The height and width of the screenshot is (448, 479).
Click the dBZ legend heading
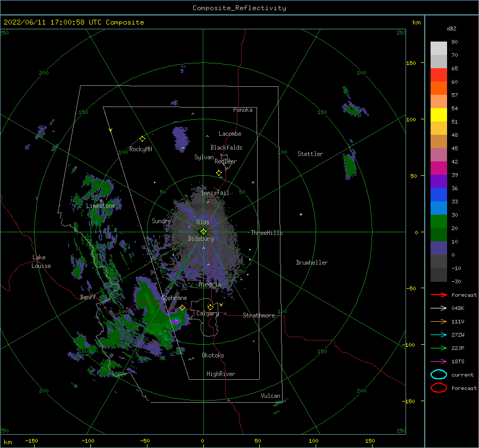pyautogui.click(x=451, y=28)
